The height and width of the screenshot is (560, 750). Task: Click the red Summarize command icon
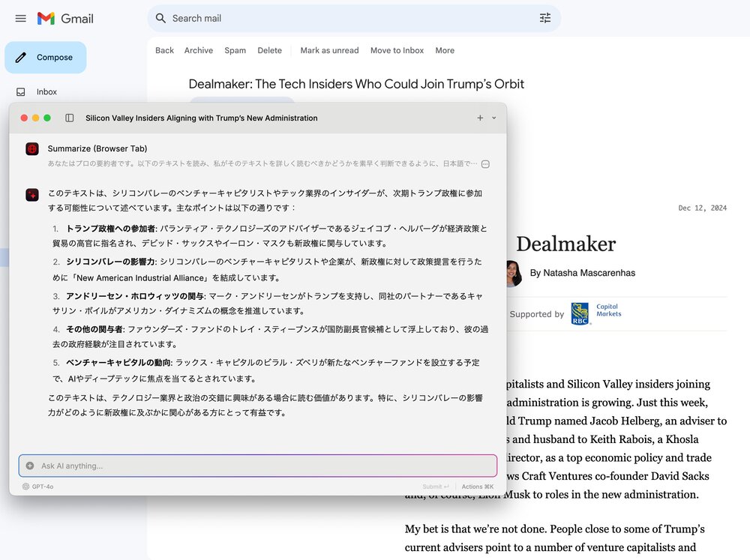point(32,148)
